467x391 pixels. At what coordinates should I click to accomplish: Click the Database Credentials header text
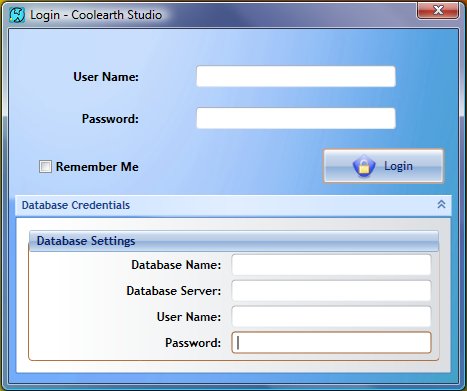pos(76,205)
